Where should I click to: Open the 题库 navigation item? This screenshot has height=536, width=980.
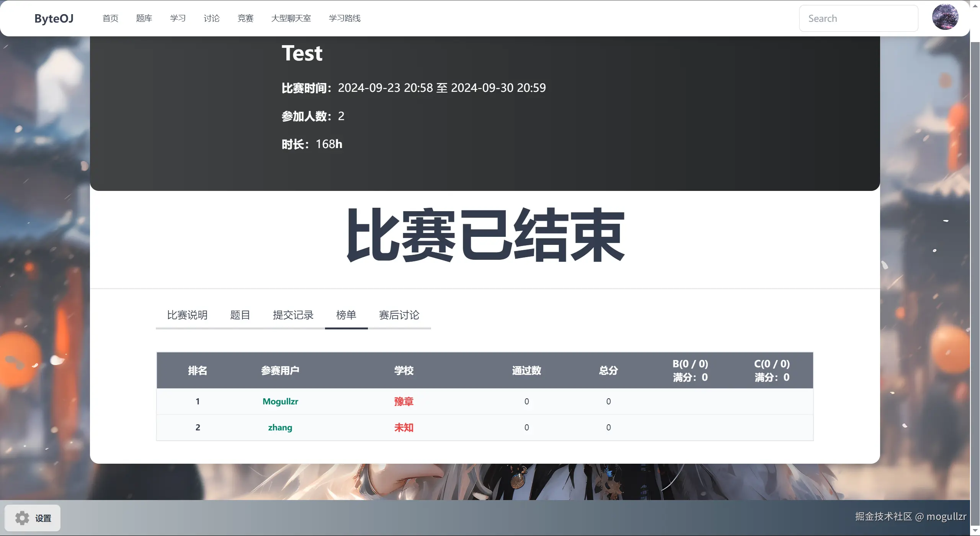click(x=144, y=18)
